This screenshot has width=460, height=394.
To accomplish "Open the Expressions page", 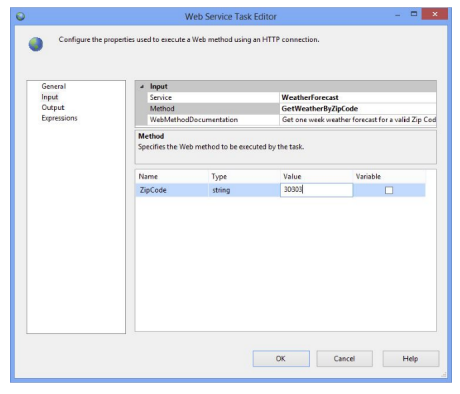I will [x=59, y=118].
